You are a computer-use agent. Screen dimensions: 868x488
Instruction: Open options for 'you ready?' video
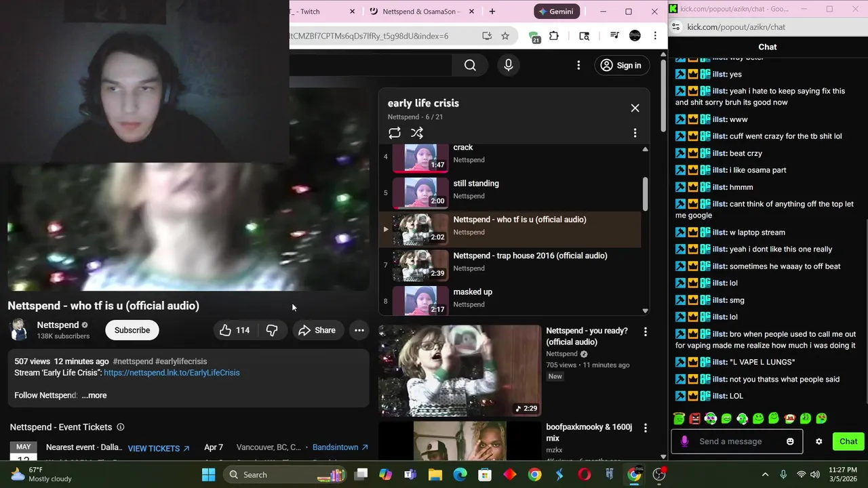(645, 331)
